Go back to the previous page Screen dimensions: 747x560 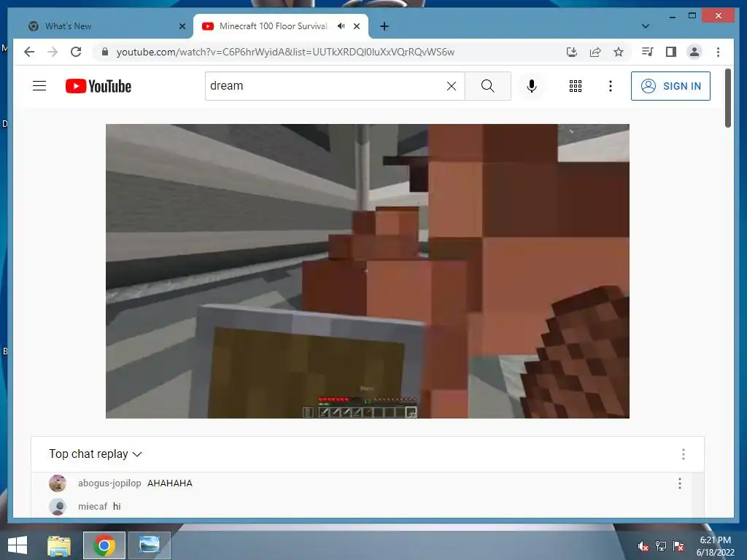click(29, 52)
